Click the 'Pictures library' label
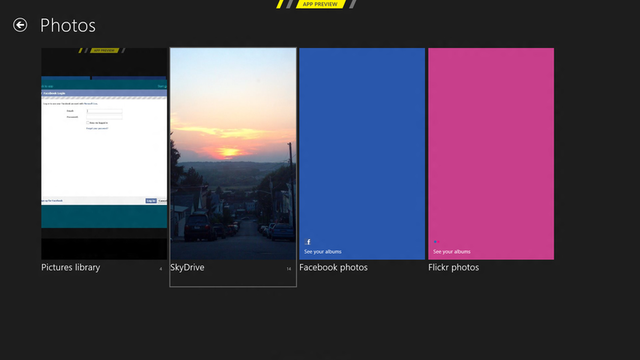 click(71, 267)
